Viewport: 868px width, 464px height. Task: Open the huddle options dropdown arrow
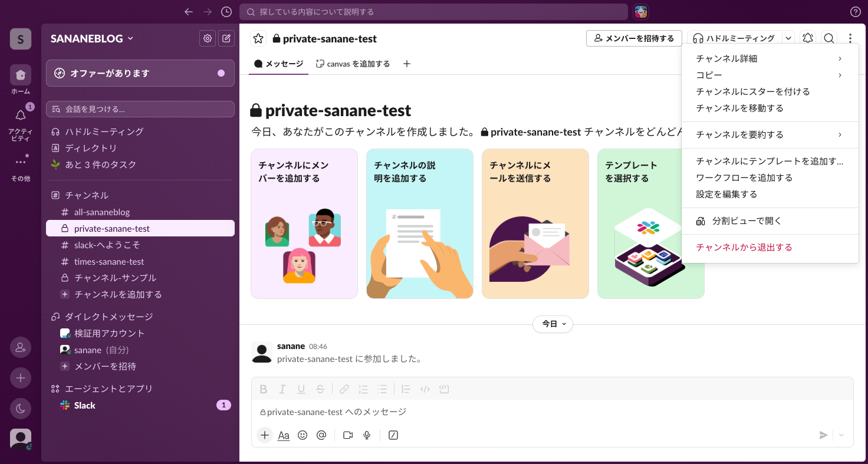coord(788,38)
